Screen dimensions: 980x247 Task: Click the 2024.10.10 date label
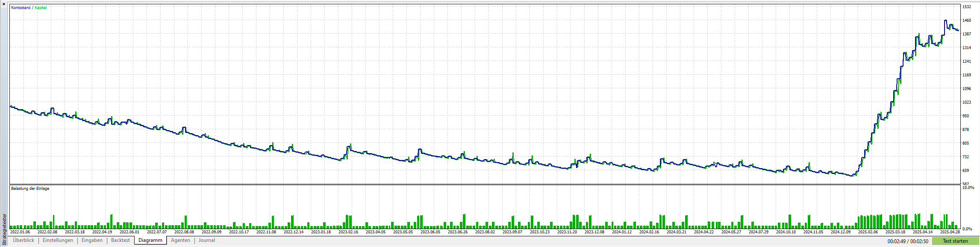click(x=786, y=232)
